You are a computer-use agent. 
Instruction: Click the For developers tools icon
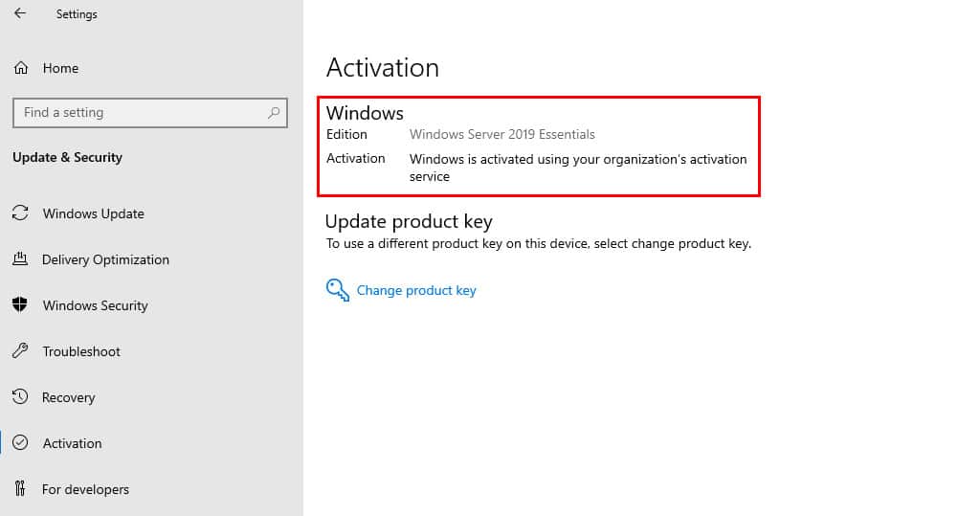click(x=20, y=488)
